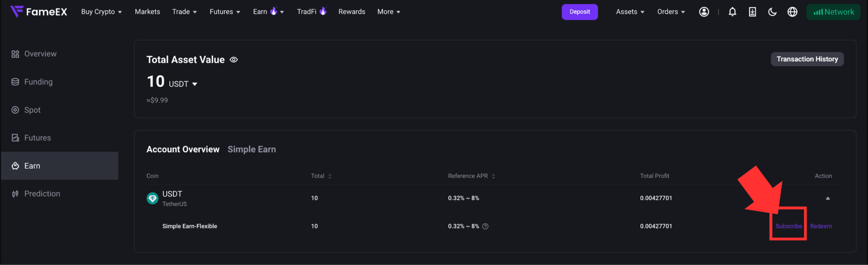Click the Subscribe link for Simple Earn-Flexible

click(x=789, y=226)
